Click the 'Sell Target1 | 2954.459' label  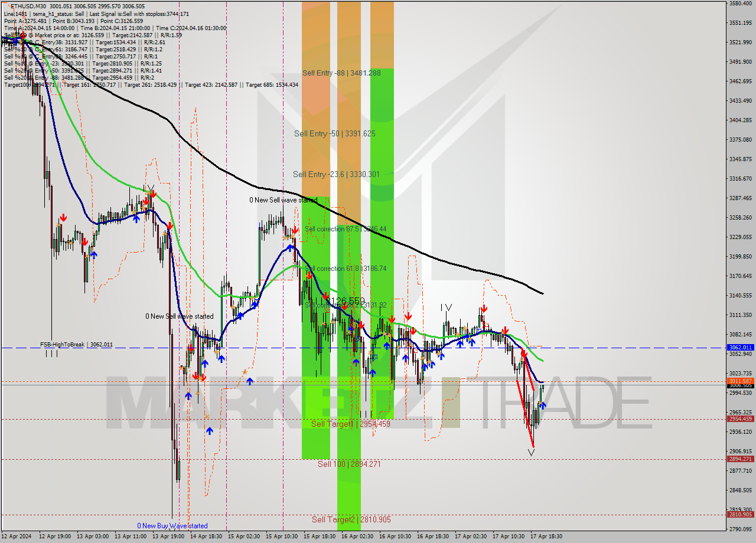click(351, 424)
